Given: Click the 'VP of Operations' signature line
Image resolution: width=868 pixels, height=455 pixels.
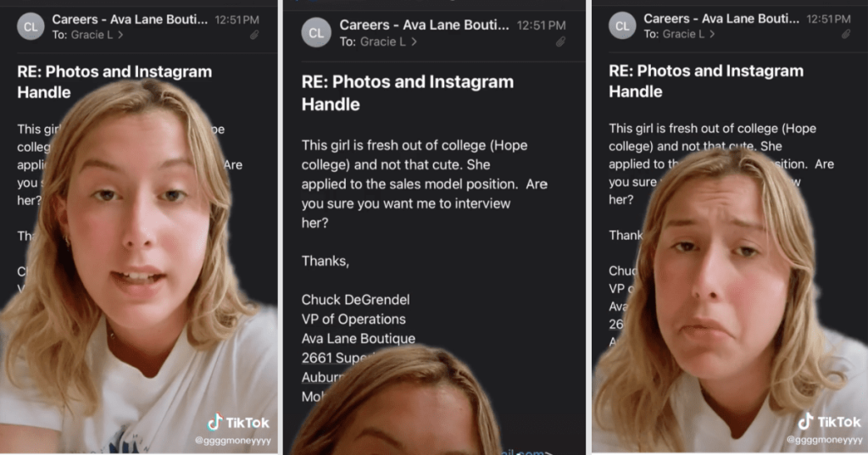Looking at the screenshot, I should [353, 319].
